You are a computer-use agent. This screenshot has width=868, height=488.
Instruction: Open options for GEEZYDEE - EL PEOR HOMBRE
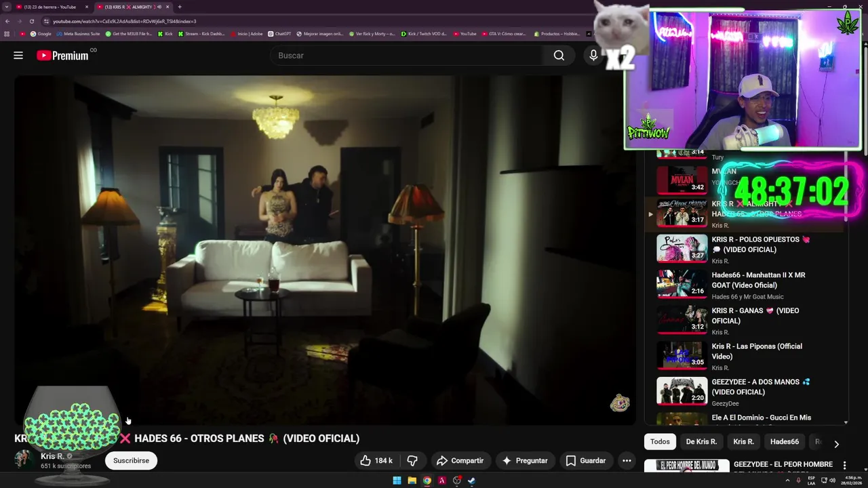click(844, 466)
